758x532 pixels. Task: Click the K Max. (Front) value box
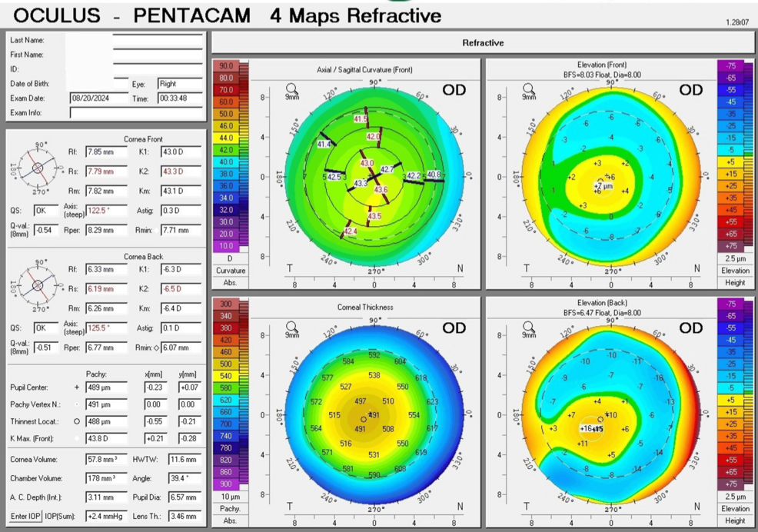pyautogui.click(x=106, y=437)
